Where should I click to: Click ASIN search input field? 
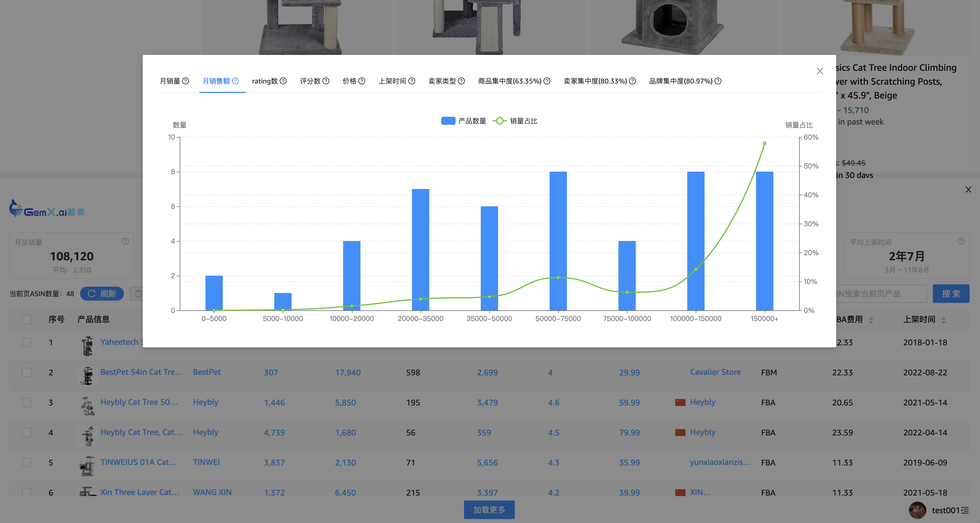pos(881,294)
